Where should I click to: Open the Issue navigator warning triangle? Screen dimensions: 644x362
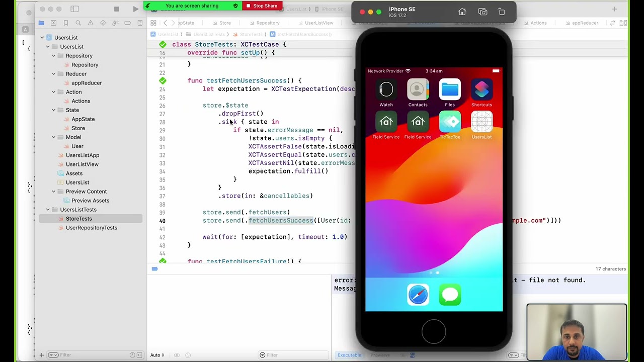[x=91, y=23]
